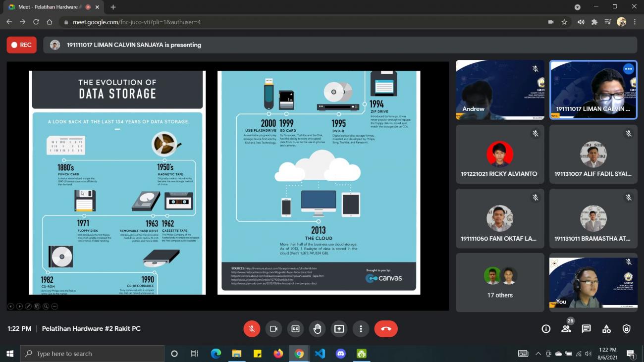Image resolution: width=644 pixels, height=362 pixels.
Task: Open the meeting details info icon
Action: click(546, 329)
